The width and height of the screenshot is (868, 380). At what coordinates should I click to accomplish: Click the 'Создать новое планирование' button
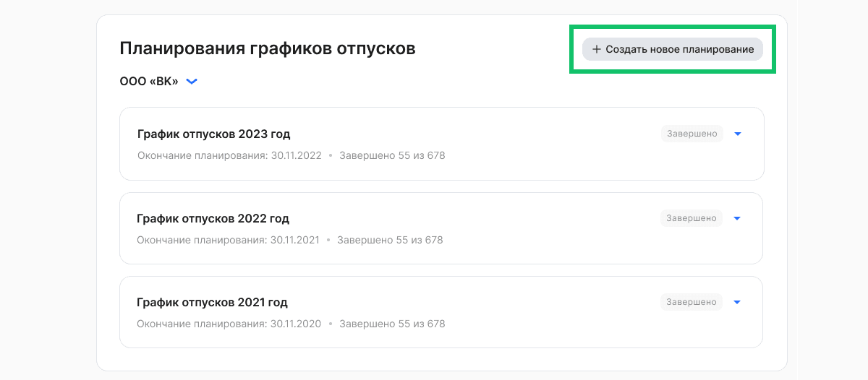(673, 49)
